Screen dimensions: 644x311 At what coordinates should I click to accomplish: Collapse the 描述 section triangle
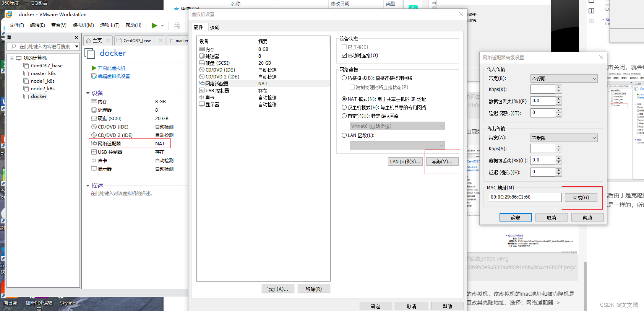pyautogui.click(x=88, y=186)
